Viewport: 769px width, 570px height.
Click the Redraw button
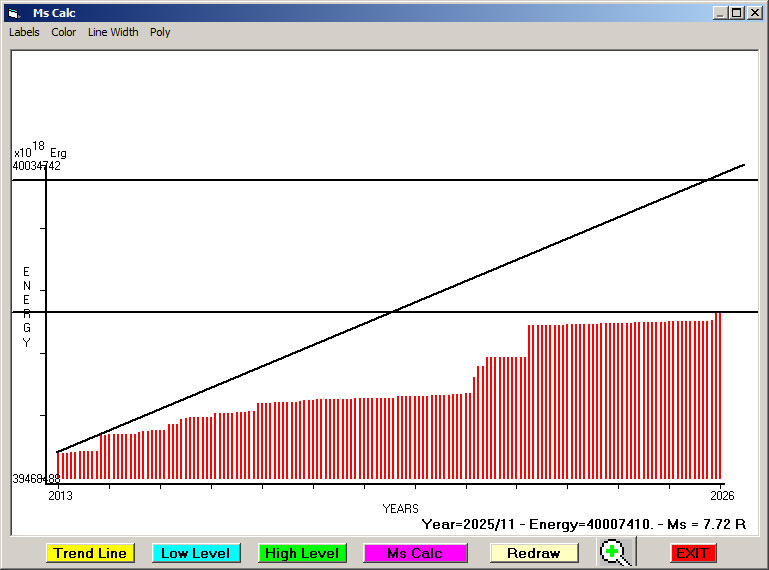point(534,553)
